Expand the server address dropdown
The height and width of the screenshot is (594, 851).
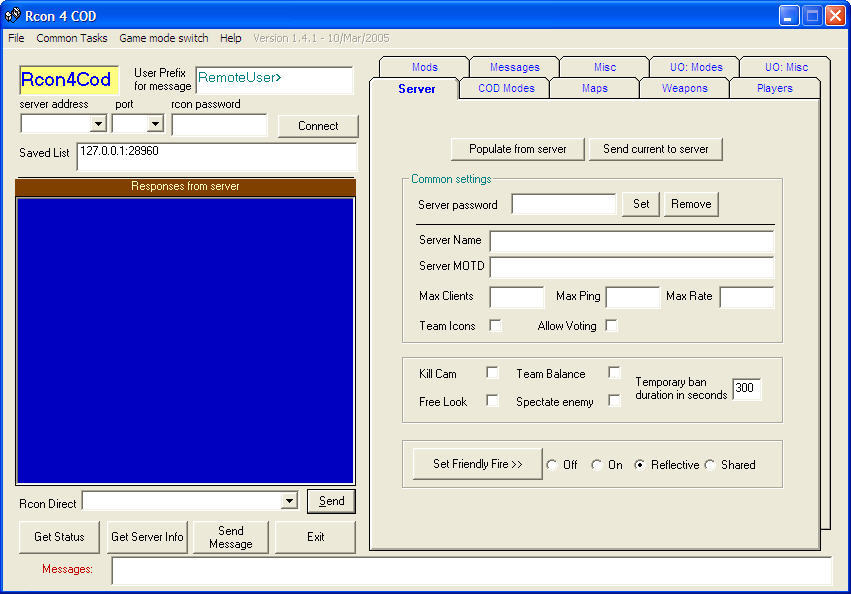pyautogui.click(x=98, y=124)
